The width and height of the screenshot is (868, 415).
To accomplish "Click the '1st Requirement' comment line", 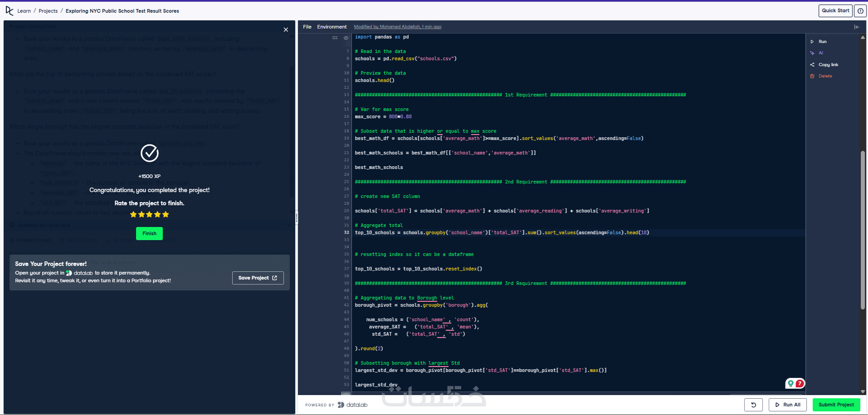I will coord(520,95).
